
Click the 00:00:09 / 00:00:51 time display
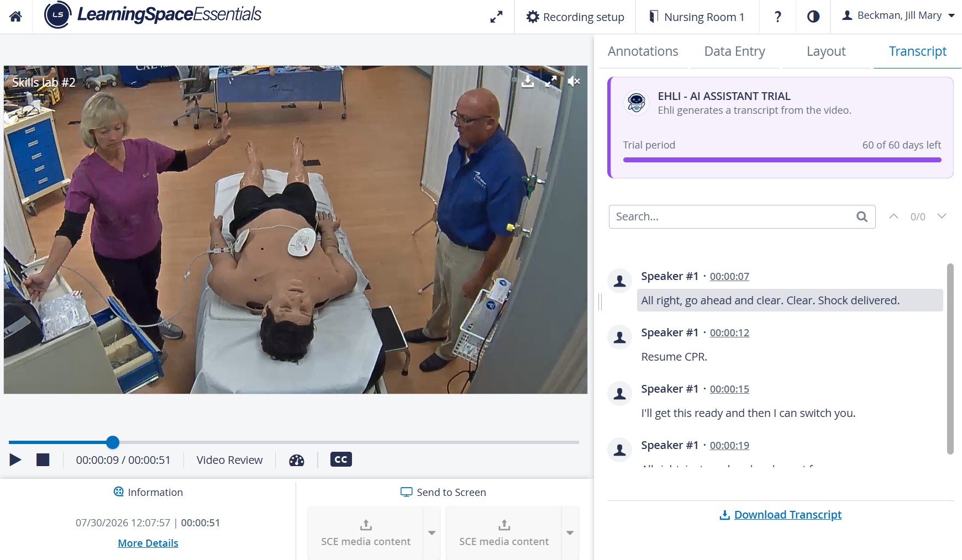tap(123, 460)
